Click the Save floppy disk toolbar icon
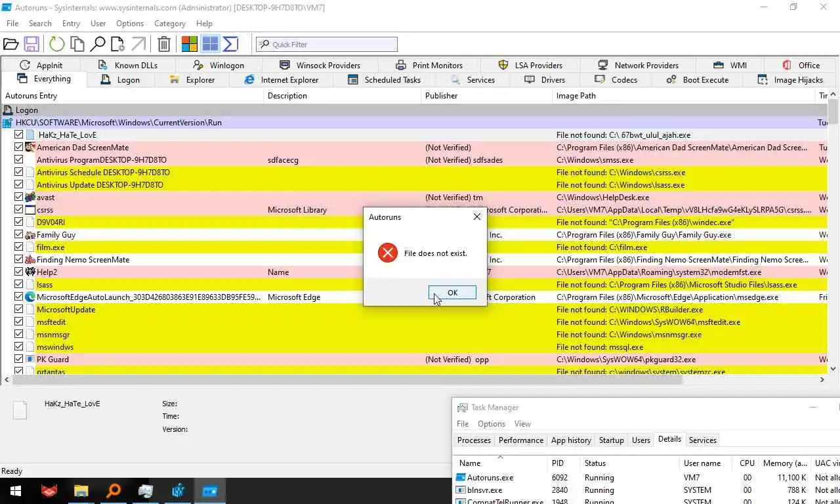Screen dimensions: 840x504 pyautogui.click(x=31, y=44)
